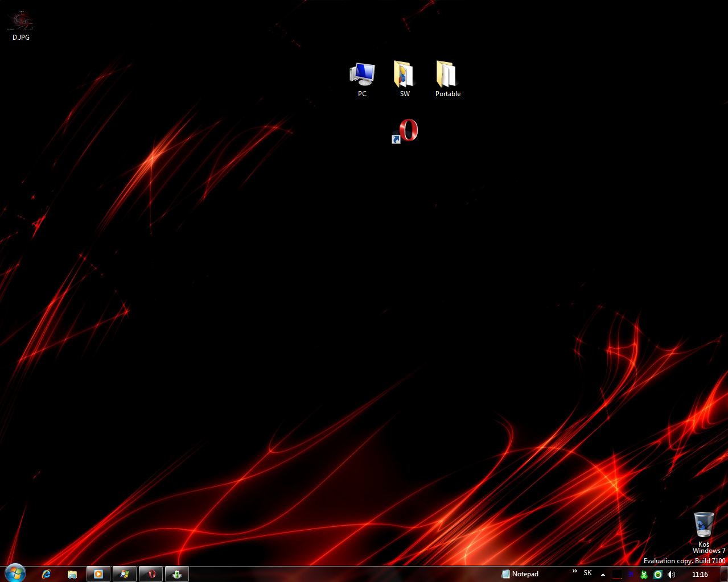728x582 pixels.
Task: Expand the toolbar overflow double chevron
Action: 574,571
